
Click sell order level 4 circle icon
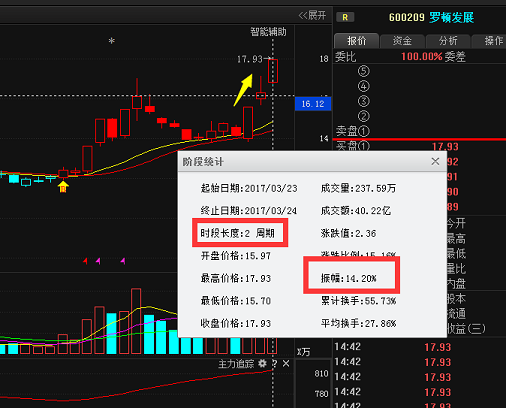(363, 86)
